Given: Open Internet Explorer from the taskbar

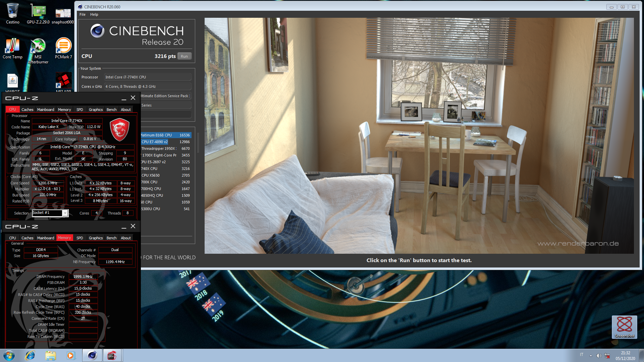Looking at the screenshot, I should (30, 355).
